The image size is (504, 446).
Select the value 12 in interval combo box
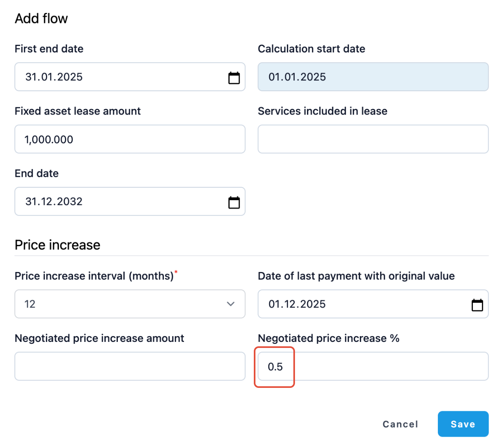pos(121,304)
